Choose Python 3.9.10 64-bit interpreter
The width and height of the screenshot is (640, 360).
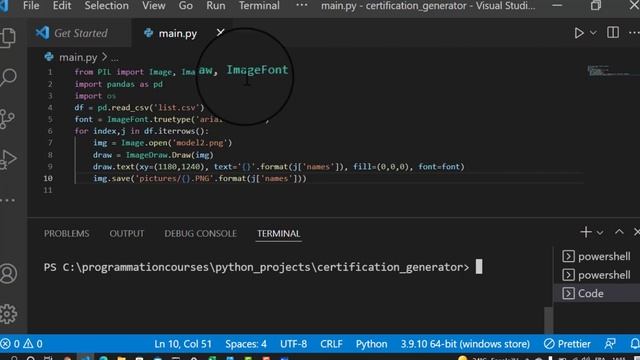click(x=465, y=344)
